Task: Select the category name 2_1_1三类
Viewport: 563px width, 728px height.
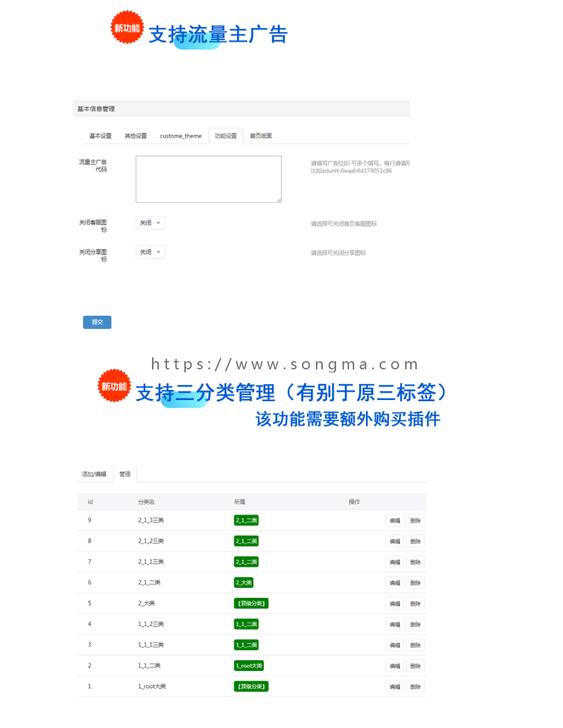Action: click(x=151, y=561)
